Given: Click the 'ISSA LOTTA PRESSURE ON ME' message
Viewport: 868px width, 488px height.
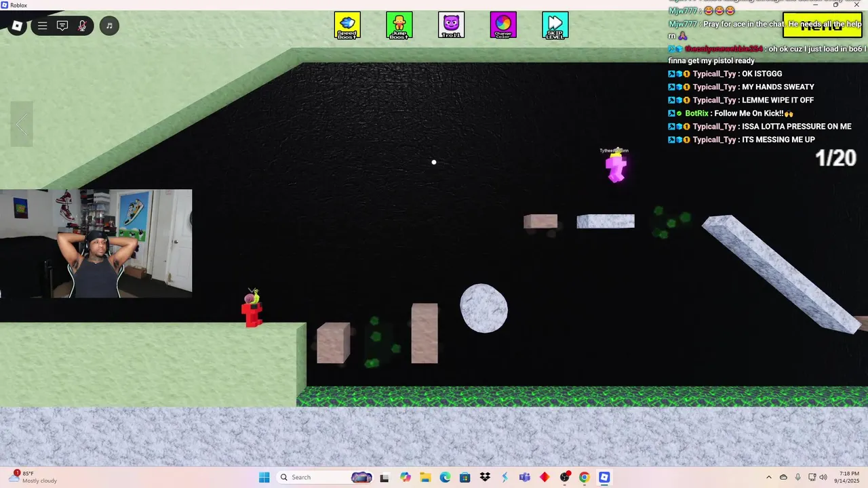Looking at the screenshot, I should coord(759,127).
